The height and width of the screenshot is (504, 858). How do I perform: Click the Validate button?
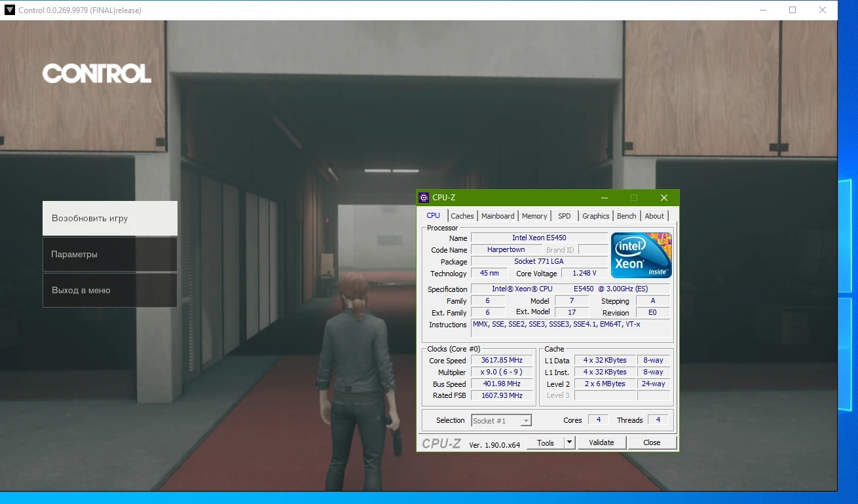(601, 442)
